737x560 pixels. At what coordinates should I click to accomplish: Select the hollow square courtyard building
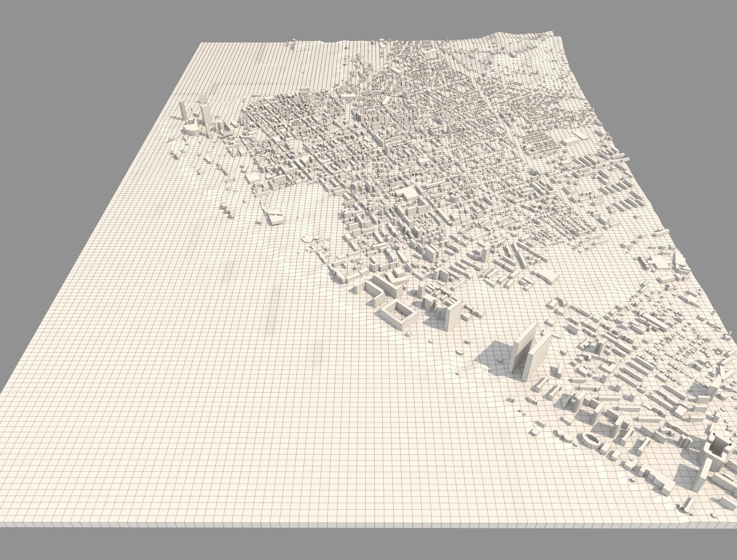399,314
